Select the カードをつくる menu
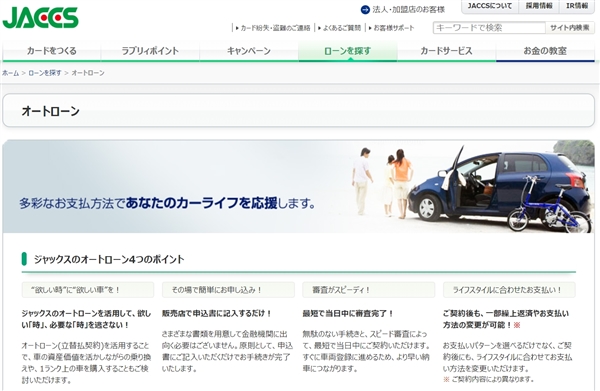The width and height of the screenshot is (600, 391). [52, 51]
